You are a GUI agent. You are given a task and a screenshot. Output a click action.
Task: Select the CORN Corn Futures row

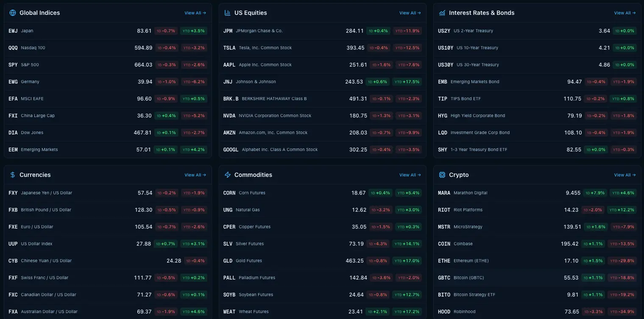click(x=323, y=193)
